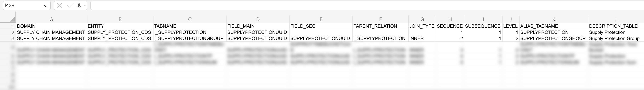
Task: Click the JOIN_TYPE header cell
Action: coord(422,26)
